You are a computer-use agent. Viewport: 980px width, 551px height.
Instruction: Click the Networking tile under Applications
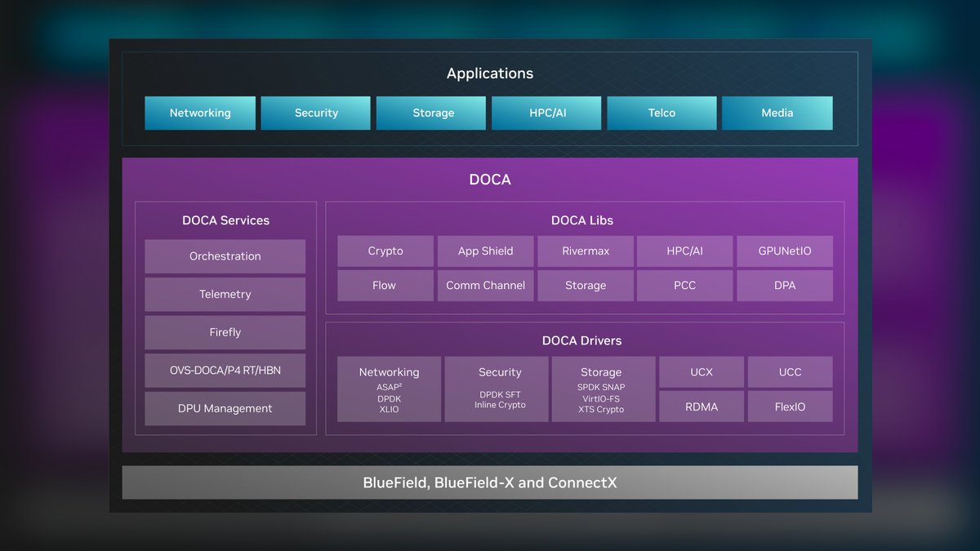[200, 113]
